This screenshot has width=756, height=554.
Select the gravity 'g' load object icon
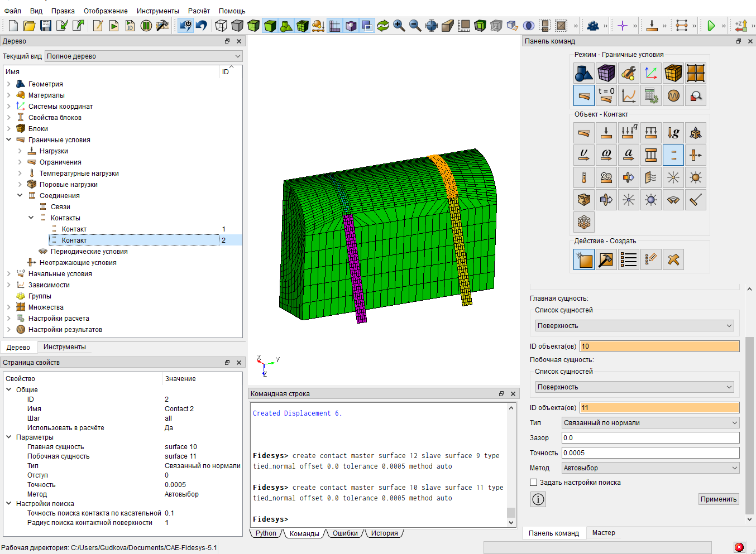[x=673, y=133]
